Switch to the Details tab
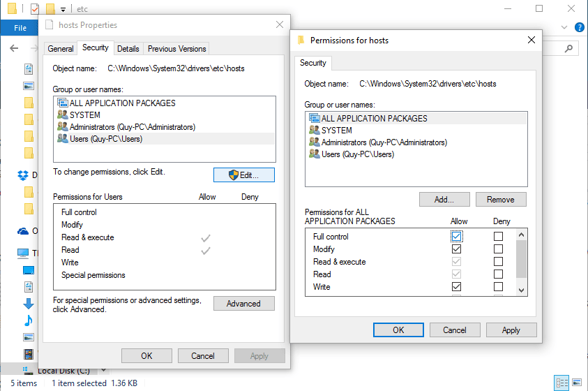Screen dimensions: 588x391 [128, 49]
